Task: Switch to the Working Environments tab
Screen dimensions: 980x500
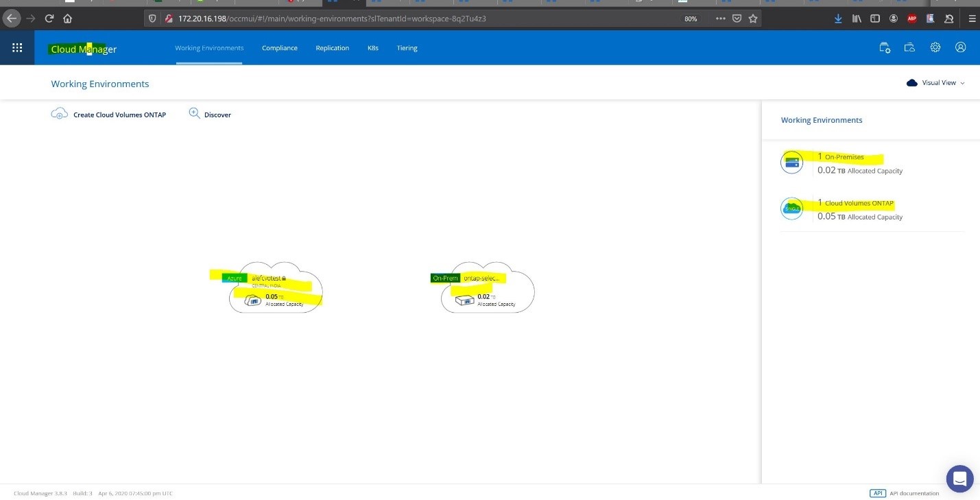Action: [x=209, y=48]
